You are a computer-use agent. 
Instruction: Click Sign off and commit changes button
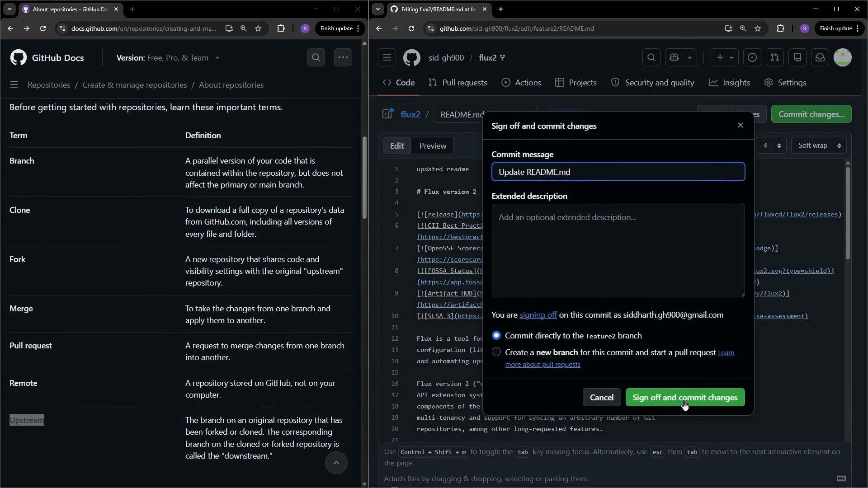(x=685, y=398)
